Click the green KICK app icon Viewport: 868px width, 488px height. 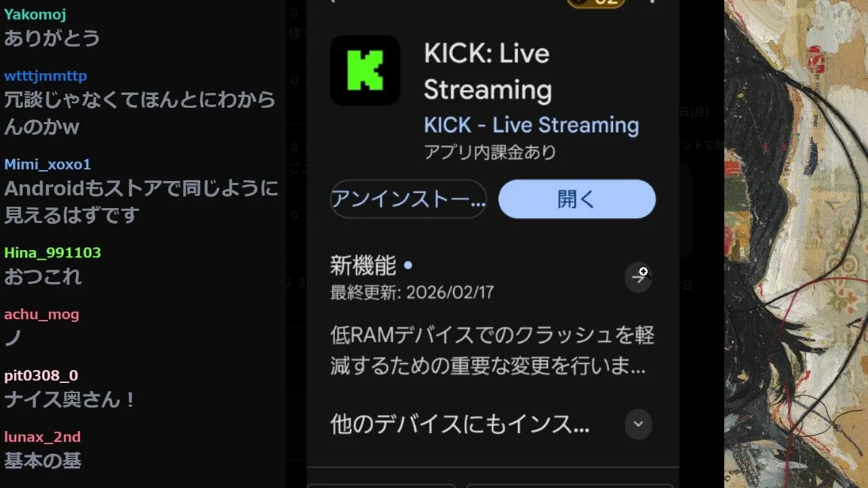365,70
